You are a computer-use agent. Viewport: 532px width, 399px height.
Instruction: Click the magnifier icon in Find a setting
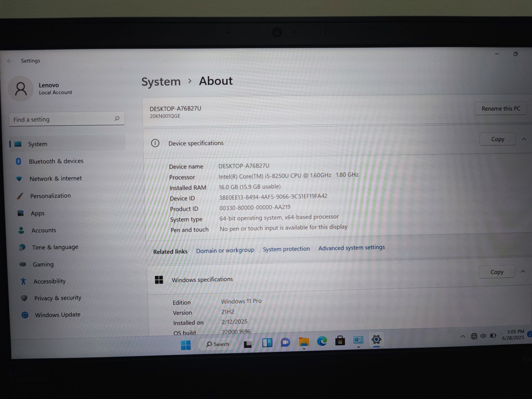pyautogui.click(x=117, y=118)
